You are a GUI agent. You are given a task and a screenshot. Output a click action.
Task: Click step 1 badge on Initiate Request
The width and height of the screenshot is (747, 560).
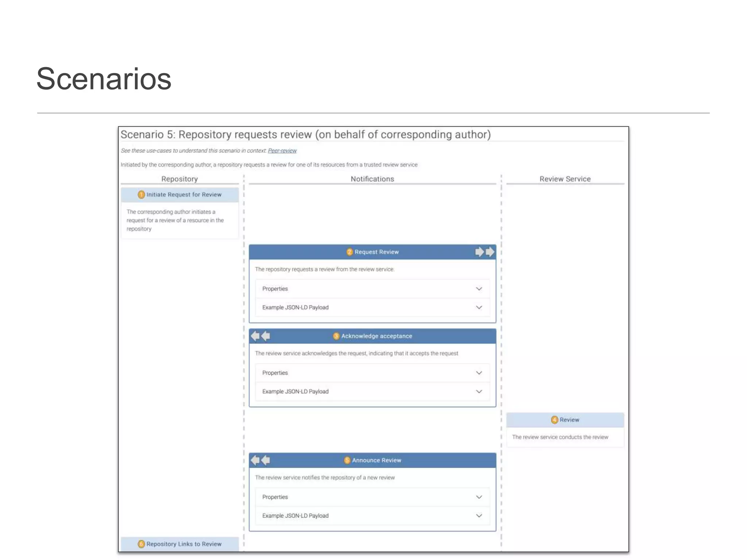[x=141, y=195]
